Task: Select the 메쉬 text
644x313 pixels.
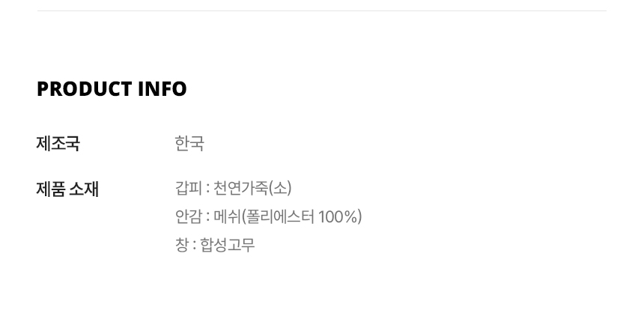Action: pos(227,216)
